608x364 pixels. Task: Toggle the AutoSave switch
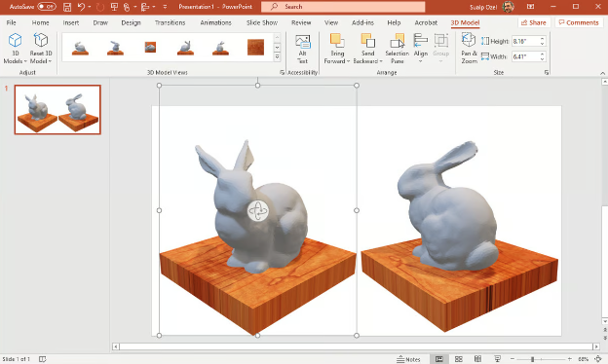click(x=47, y=7)
